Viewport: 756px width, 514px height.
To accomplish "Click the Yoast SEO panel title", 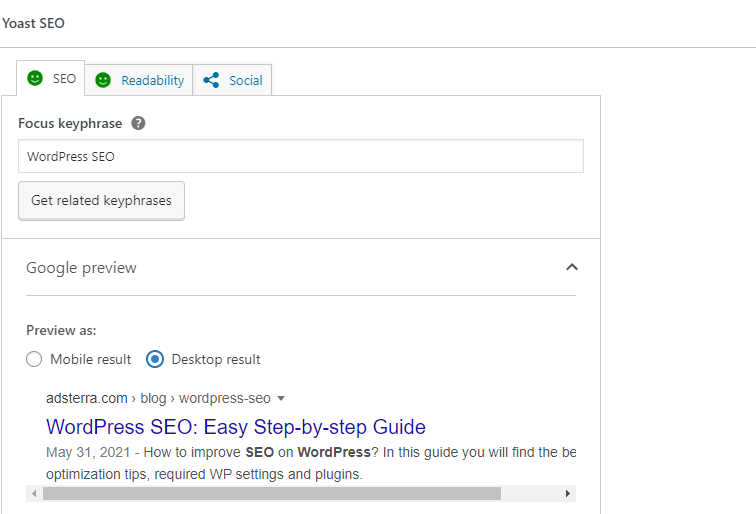I will [33, 23].
